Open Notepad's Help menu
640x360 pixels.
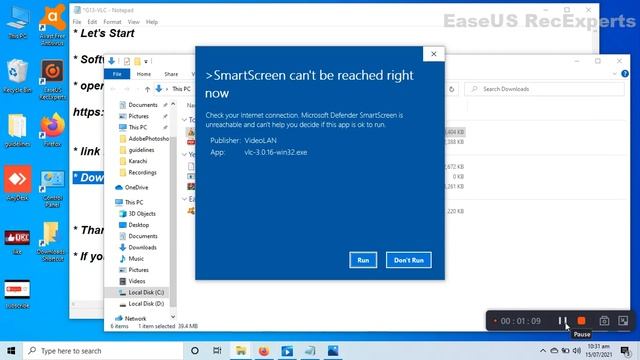[152, 22]
